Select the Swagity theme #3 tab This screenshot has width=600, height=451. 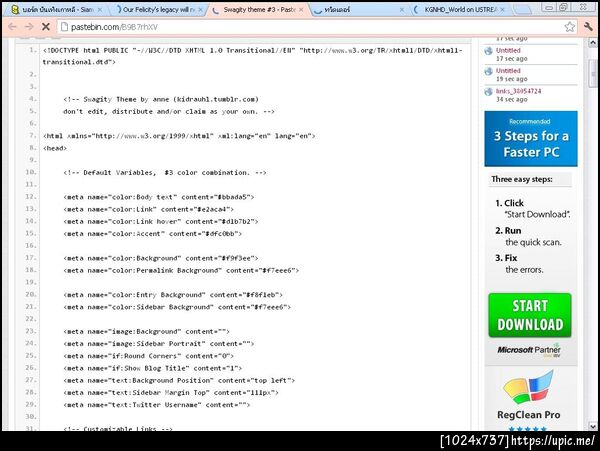coord(257,10)
